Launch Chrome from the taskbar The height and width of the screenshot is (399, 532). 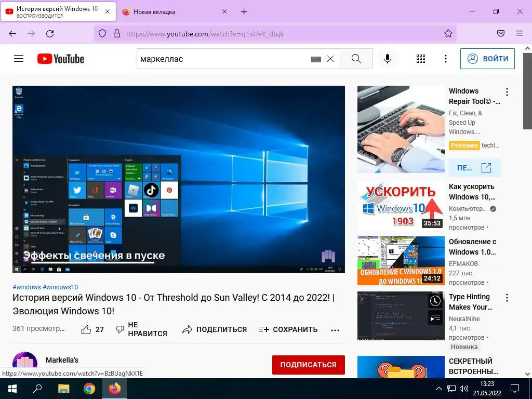(x=89, y=389)
